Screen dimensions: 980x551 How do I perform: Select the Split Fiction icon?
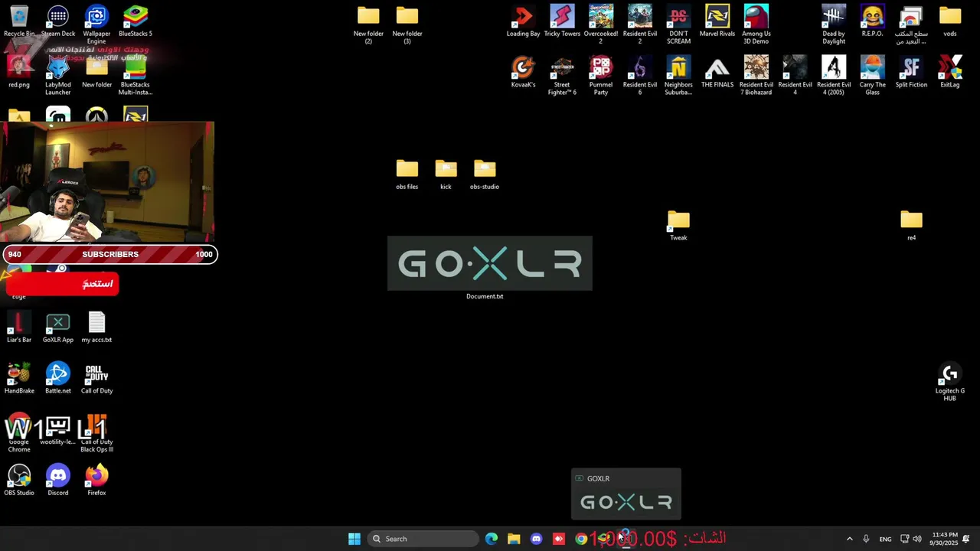pos(911,73)
